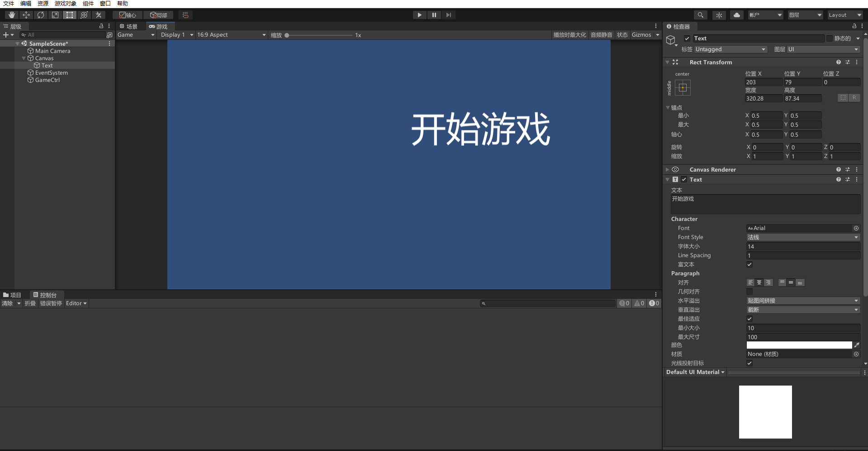Image resolution: width=868 pixels, height=451 pixels.
Task: Open 16:9 Aspect dropdown
Action: 232,35
